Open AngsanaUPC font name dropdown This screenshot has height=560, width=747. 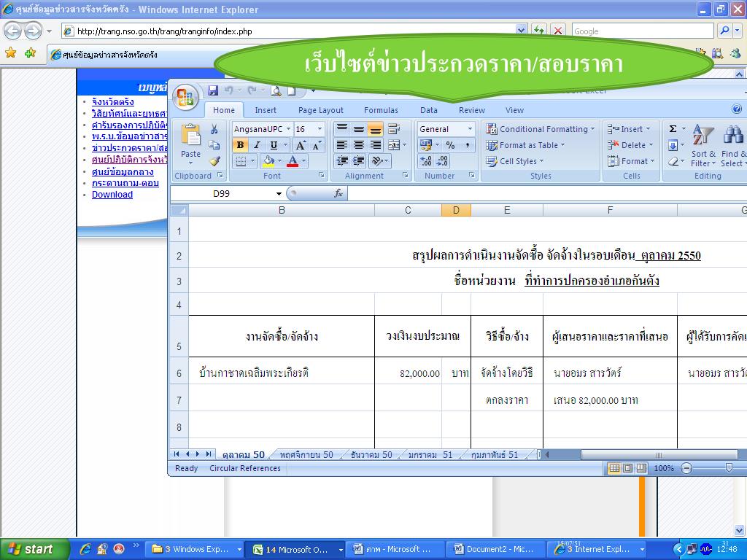[288, 129]
